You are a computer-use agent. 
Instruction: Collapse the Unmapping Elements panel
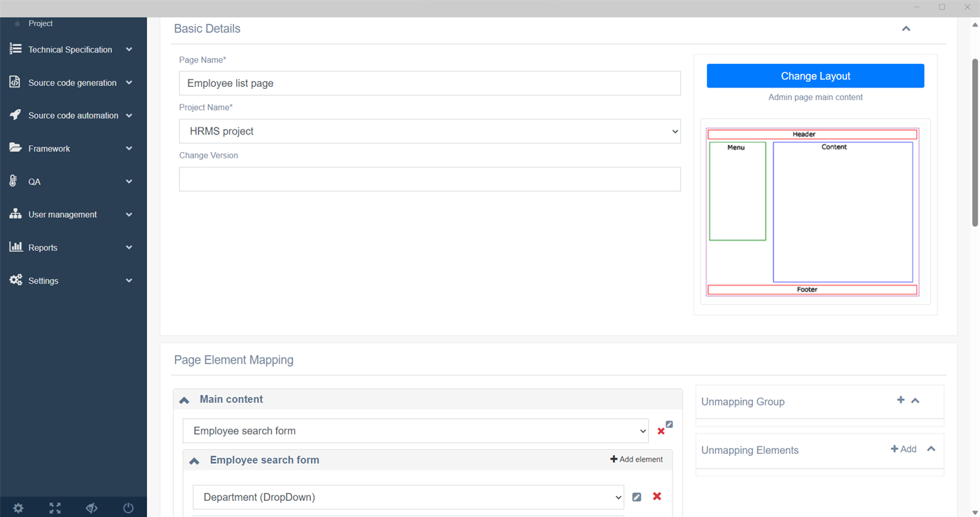click(931, 449)
